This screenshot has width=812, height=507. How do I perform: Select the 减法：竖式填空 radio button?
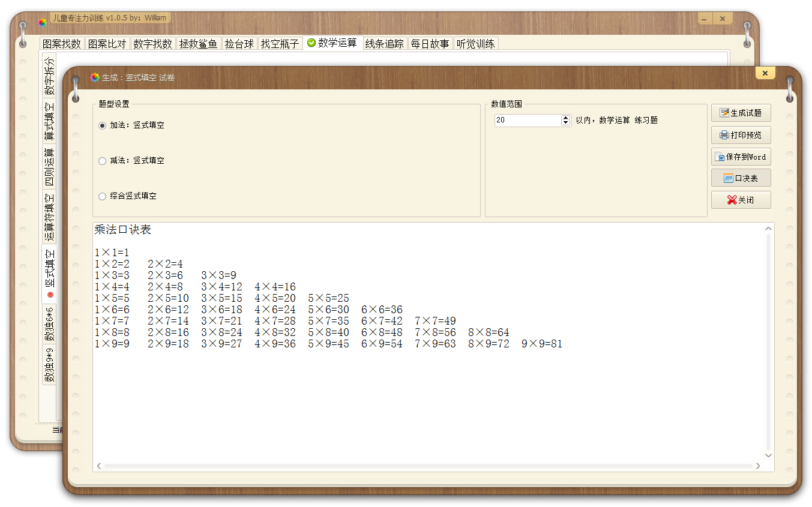[x=102, y=160]
